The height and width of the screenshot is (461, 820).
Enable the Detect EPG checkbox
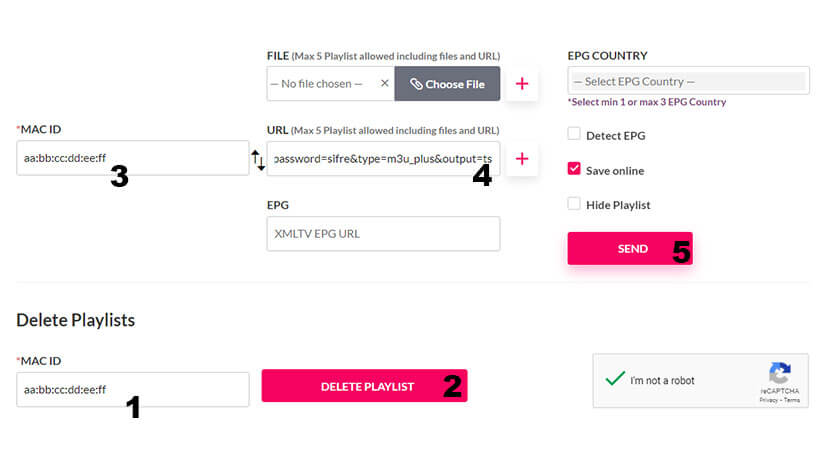point(574,134)
